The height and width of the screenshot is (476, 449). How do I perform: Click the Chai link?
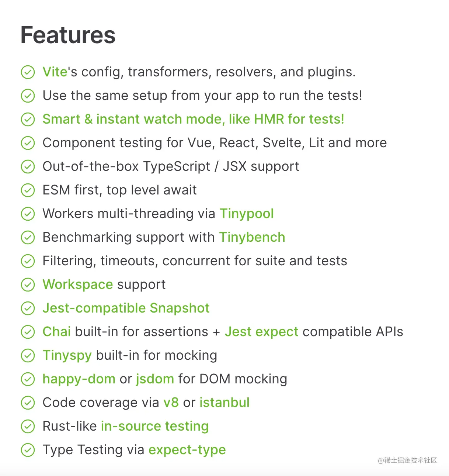click(56, 332)
